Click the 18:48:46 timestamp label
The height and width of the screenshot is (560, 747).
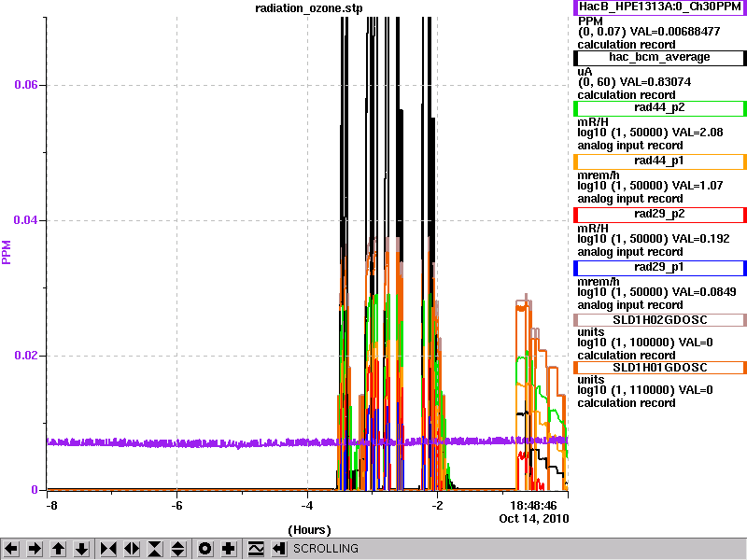coord(533,505)
